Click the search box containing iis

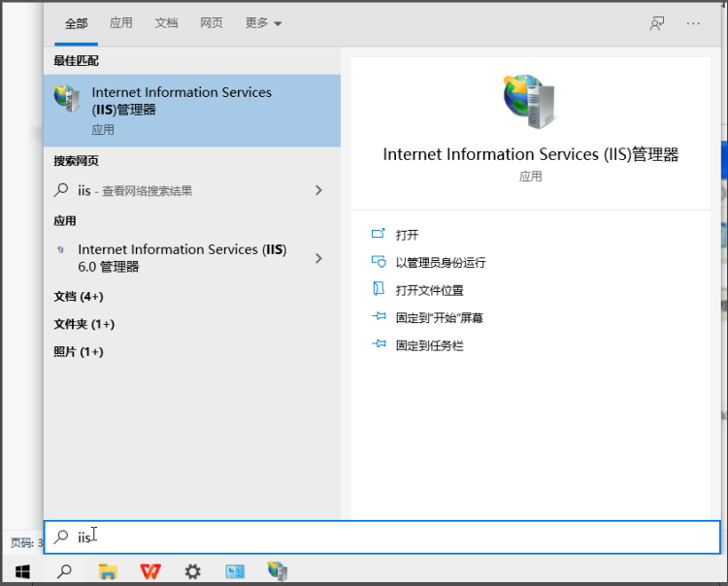[x=381, y=537]
